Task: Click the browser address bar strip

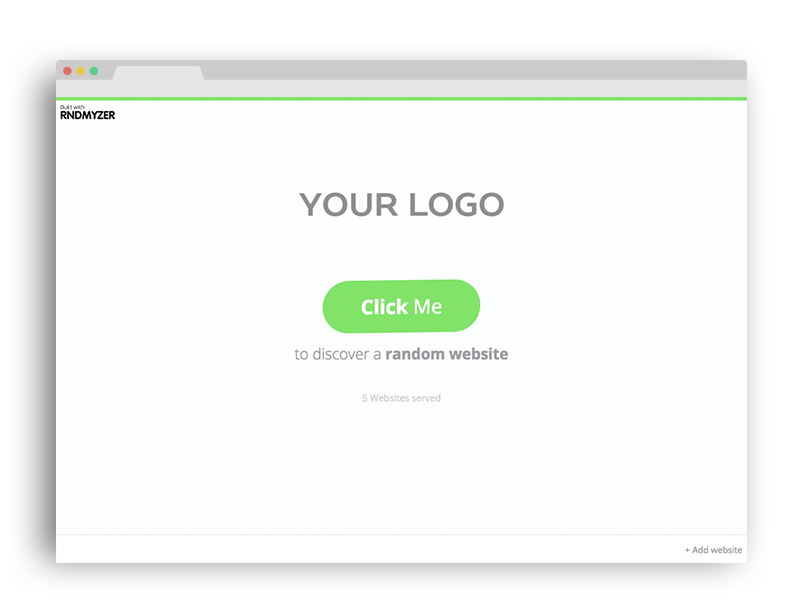Action: pos(401,88)
